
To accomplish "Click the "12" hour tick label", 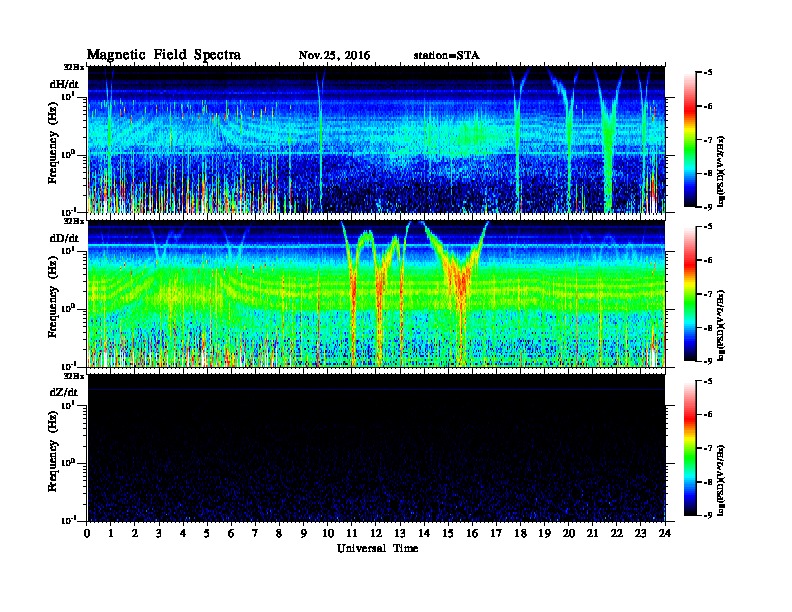I will click(x=376, y=534).
